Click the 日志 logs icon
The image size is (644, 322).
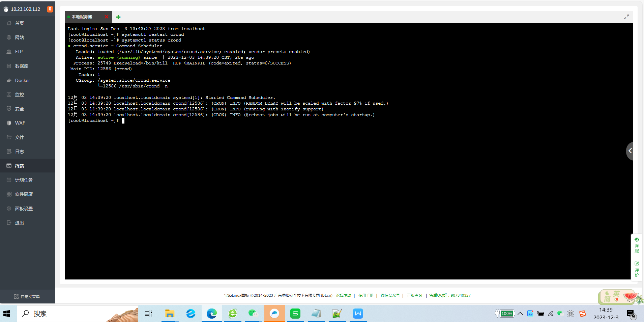(x=9, y=152)
